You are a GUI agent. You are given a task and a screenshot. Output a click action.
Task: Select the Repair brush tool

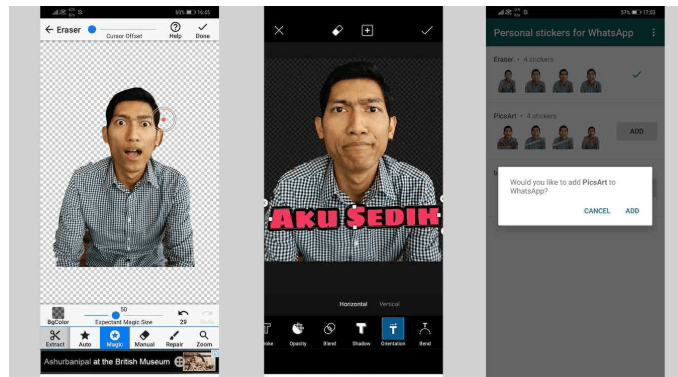pyautogui.click(x=174, y=338)
